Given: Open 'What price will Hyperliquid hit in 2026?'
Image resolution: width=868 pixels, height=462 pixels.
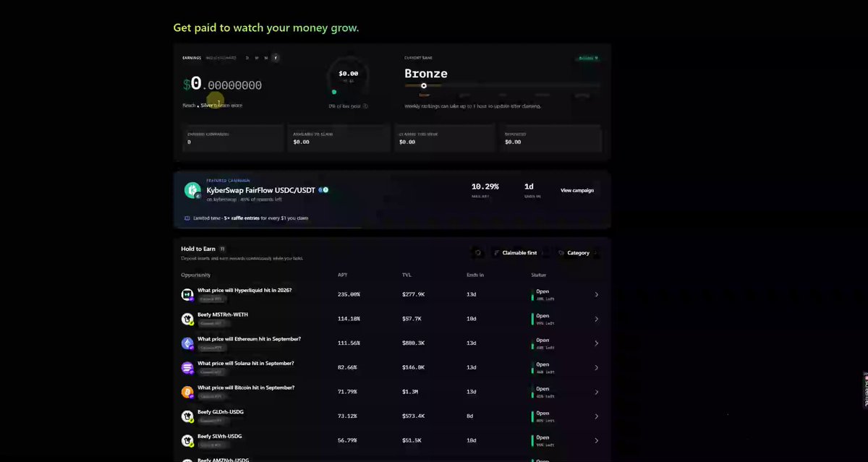Looking at the screenshot, I should [x=244, y=290].
